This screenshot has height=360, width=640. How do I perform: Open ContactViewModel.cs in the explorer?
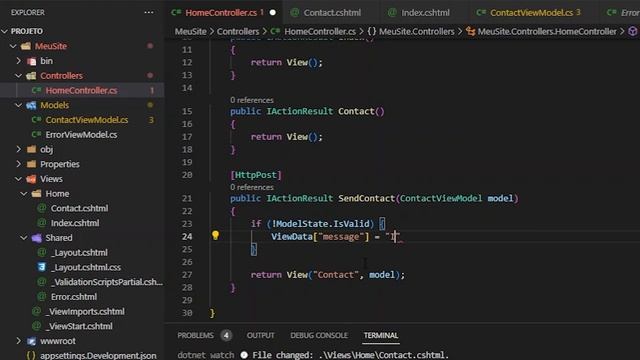tap(87, 120)
